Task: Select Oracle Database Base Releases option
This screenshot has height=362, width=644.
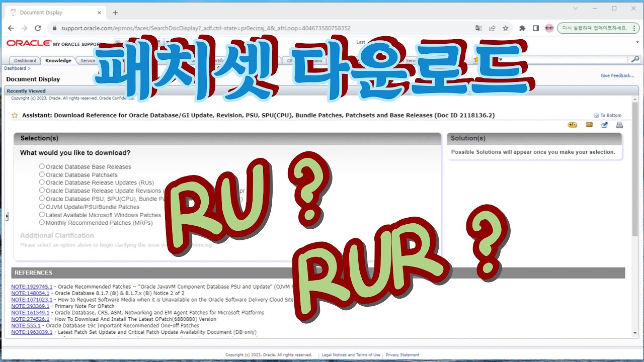Action: [42, 166]
